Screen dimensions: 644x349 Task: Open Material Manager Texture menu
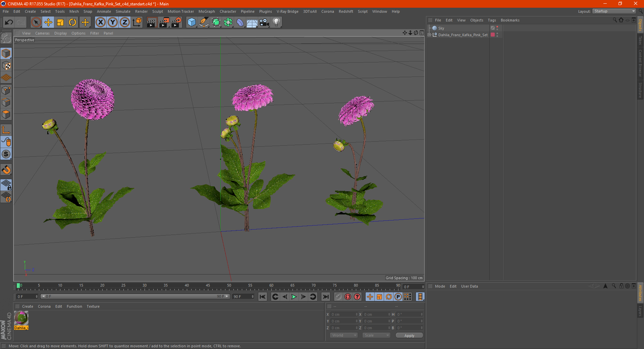tap(93, 306)
